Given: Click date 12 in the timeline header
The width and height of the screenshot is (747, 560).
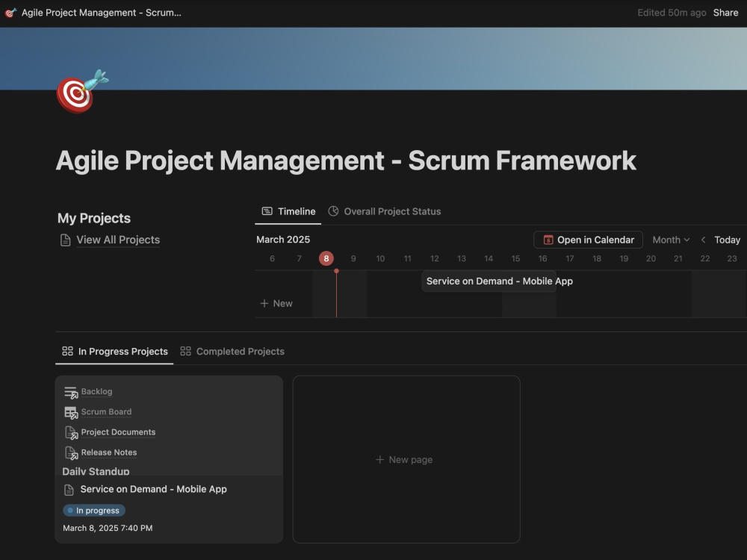Looking at the screenshot, I should [x=435, y=258].
